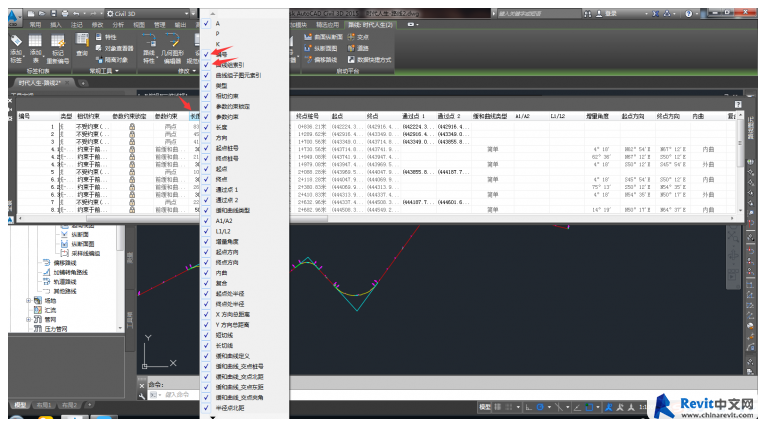This screenshot has height=427, width=764.
Task: Click the 隔离对象 ribbon item
Action: pos(112,59)
